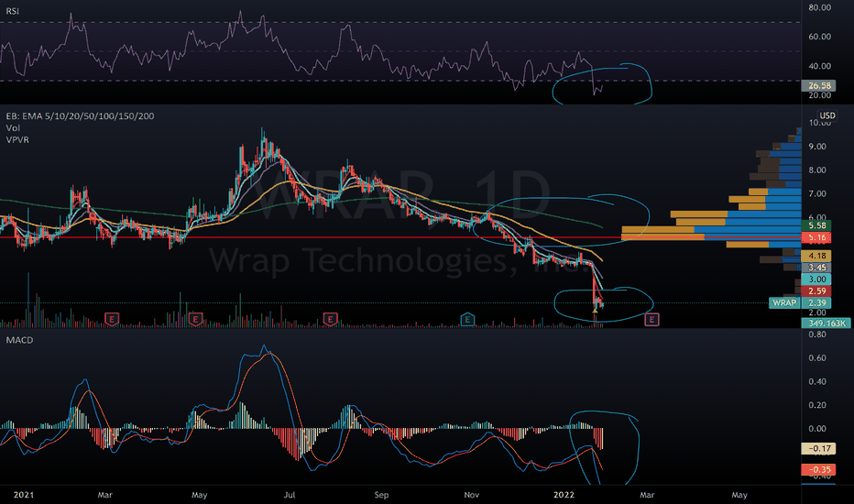Click the 80.00 RSI scale label
The width and height of the screenshot is (854, 504).
(x=820, y=7)
